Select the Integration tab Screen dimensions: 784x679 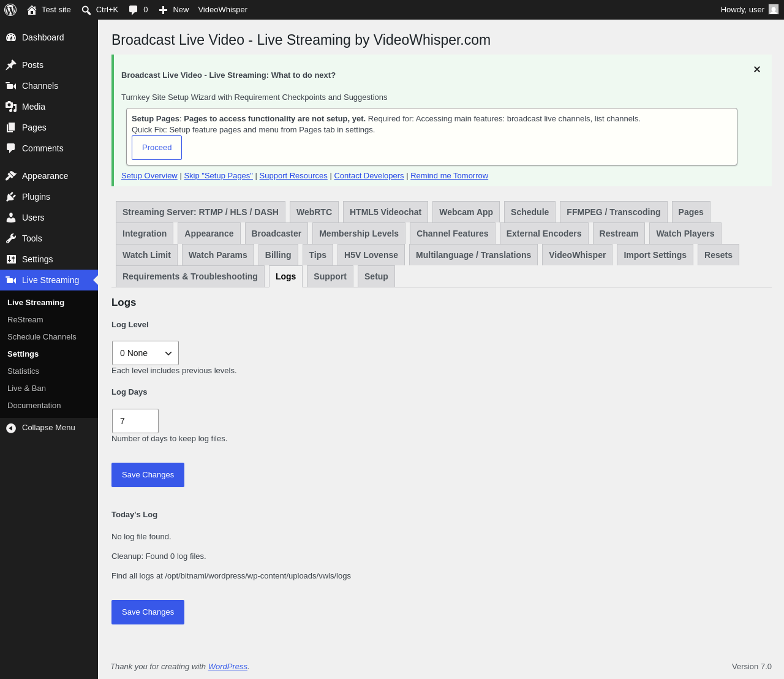click(145, 233)
